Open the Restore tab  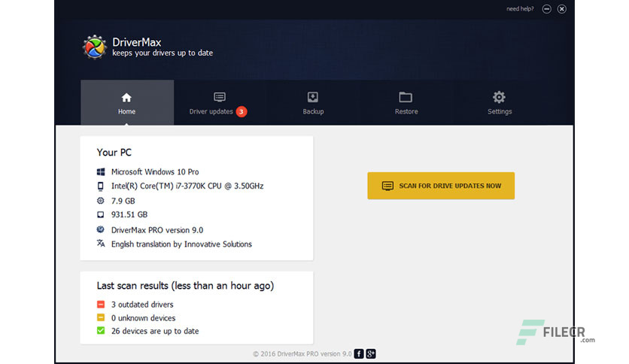coord(406,102)
